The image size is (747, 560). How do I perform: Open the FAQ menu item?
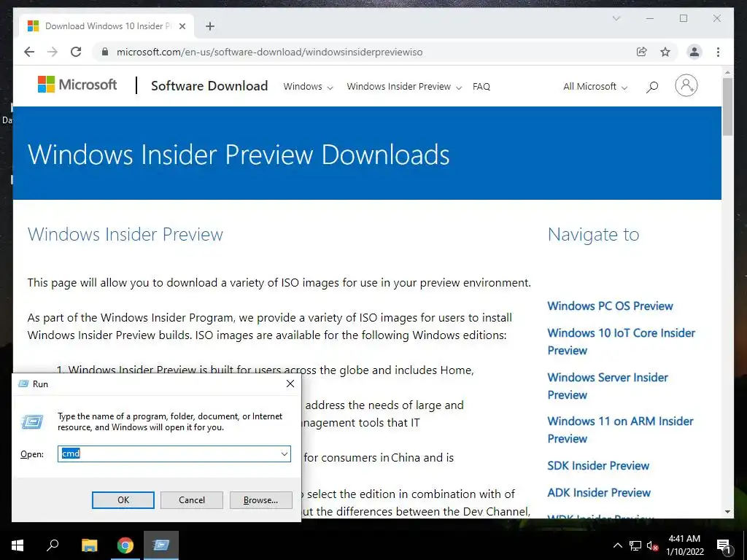pos(481,87)
